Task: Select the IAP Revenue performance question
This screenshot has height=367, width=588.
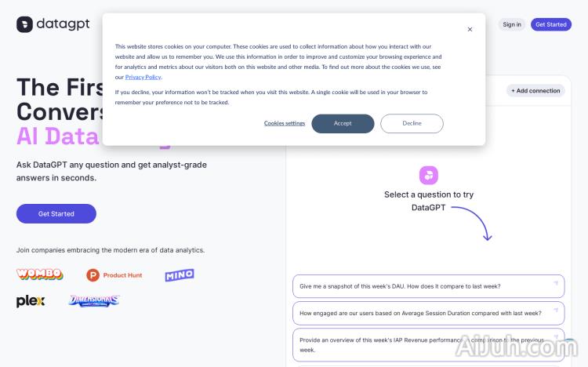Action: tap(422, 345)
